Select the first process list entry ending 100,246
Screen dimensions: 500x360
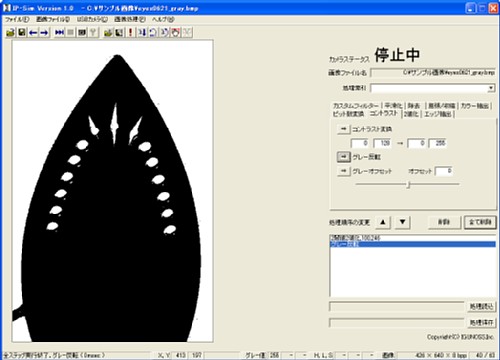click(x=413, y=238)
